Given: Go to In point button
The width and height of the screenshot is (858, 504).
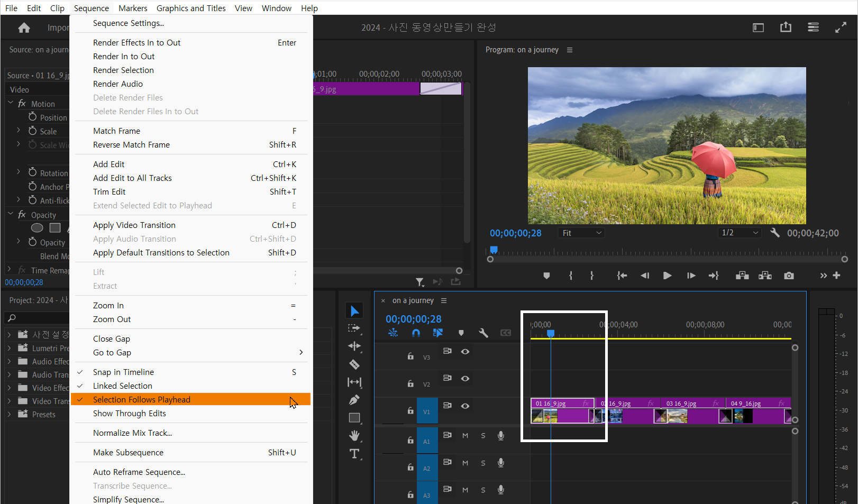Looking at the screenshot, I should tap(622, 276).
